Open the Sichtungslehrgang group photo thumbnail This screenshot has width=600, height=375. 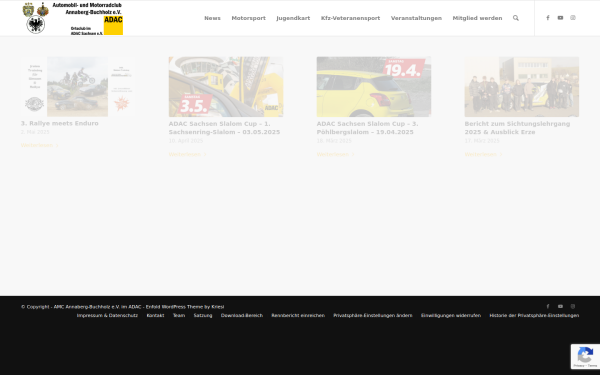pyautogui.click(x=522, y=86)
